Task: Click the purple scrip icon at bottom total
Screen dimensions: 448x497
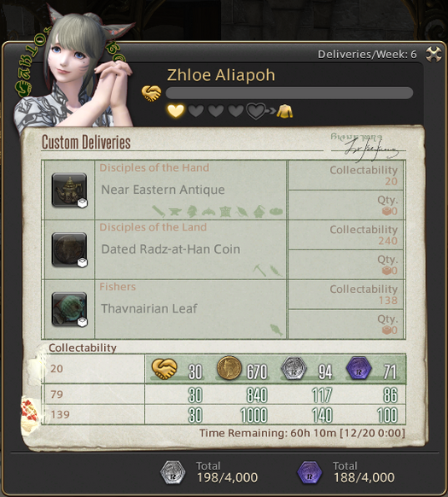Action: tap(309, 472)
